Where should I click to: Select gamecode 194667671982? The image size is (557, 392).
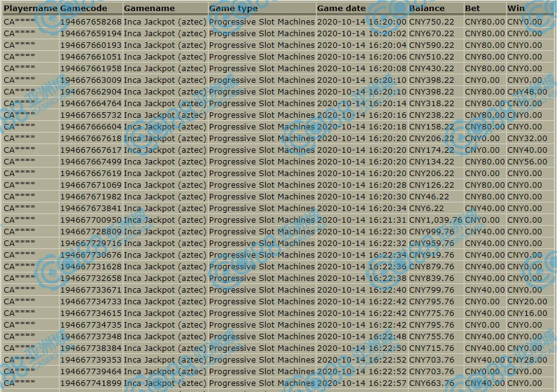click(91, 196)
